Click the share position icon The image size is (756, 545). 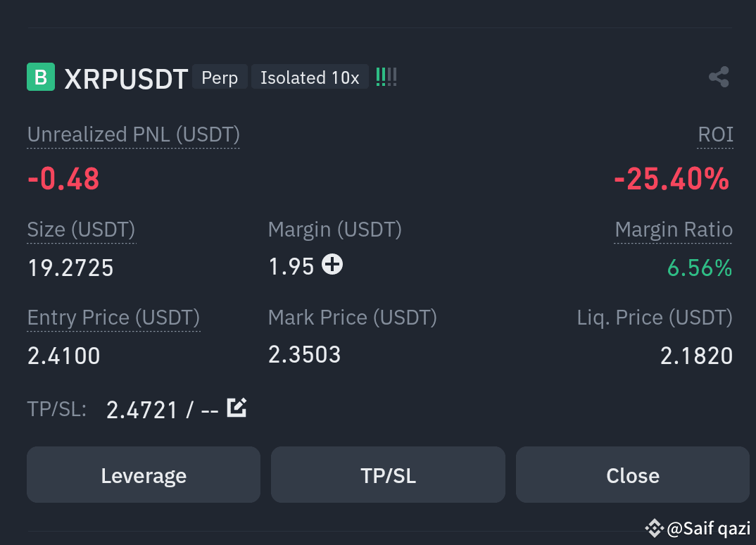pos(719,77)
